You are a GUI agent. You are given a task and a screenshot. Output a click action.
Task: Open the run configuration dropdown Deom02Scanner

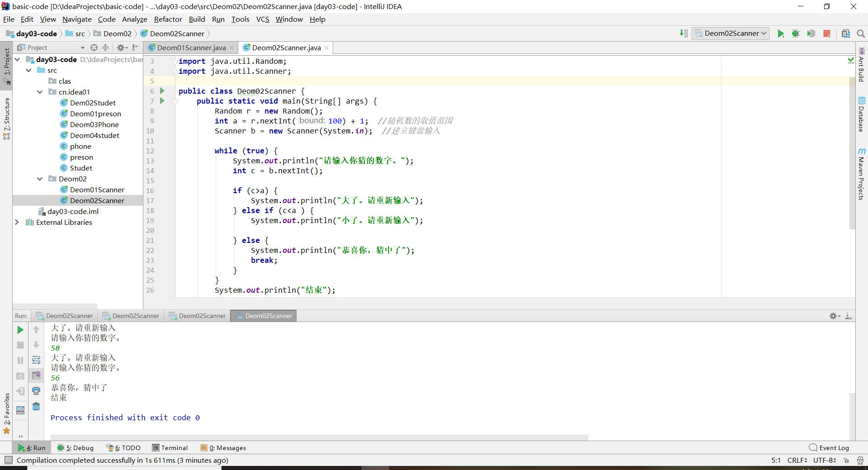(x=731, y=33)
